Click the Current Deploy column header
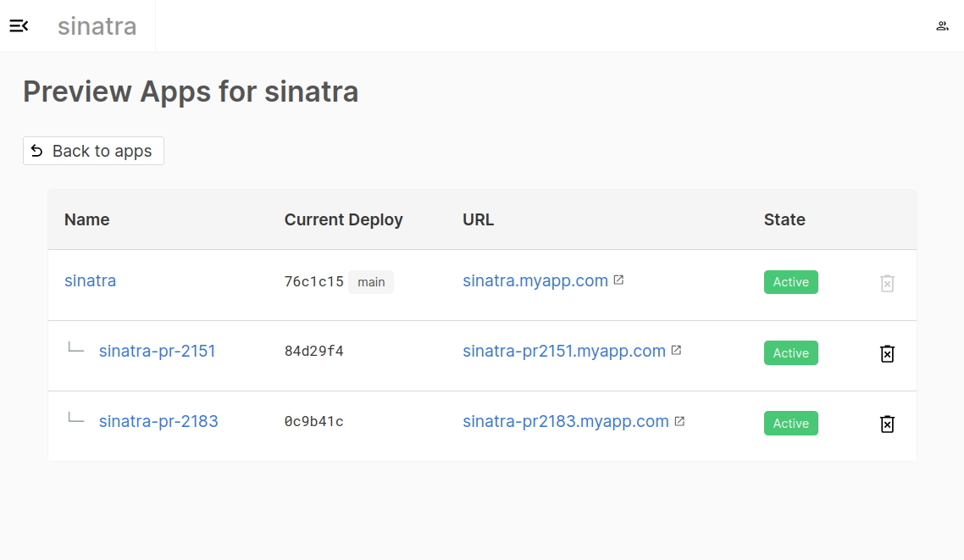This screenshot has height=560, width=964. pos(343,219)
